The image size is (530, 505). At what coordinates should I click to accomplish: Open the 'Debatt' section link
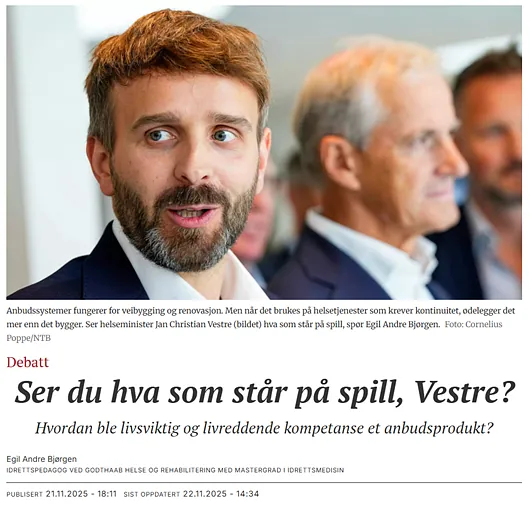(28, 362)
